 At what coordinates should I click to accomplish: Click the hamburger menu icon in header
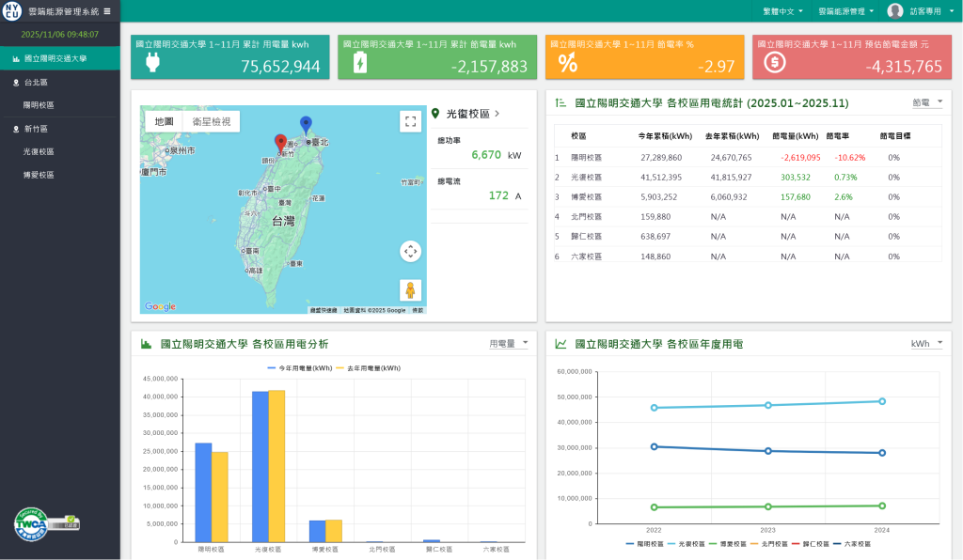coord(106,11)
